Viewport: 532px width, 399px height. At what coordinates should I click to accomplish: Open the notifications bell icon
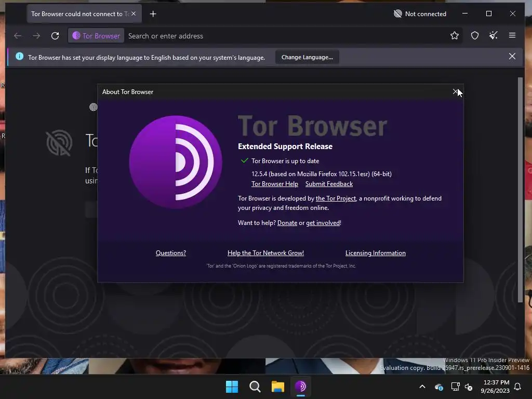coord(518,387)
